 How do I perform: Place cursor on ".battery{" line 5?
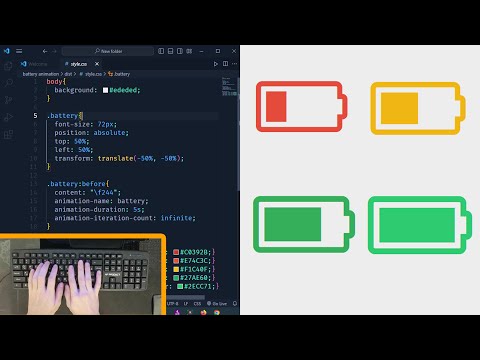click(65, 116)
